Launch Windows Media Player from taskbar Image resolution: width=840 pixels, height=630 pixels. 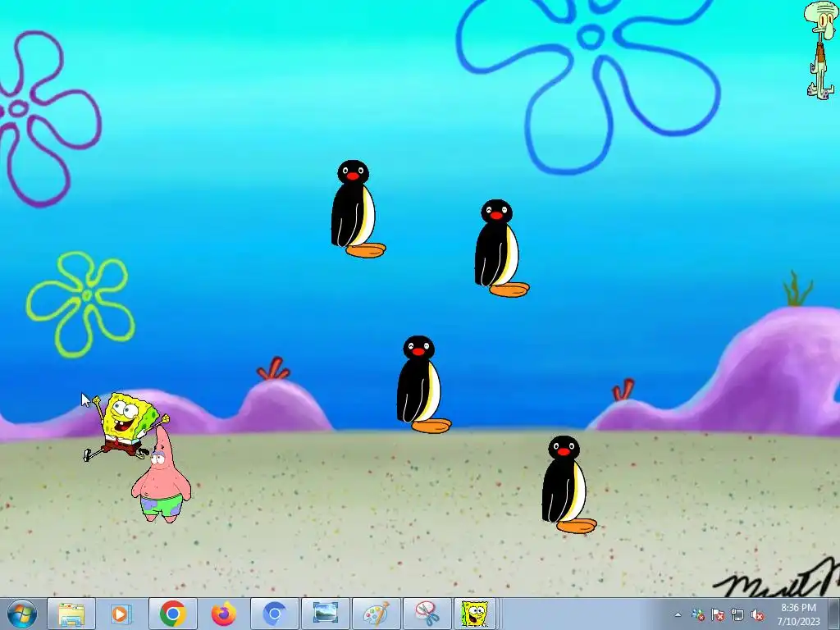pos(121,614)
